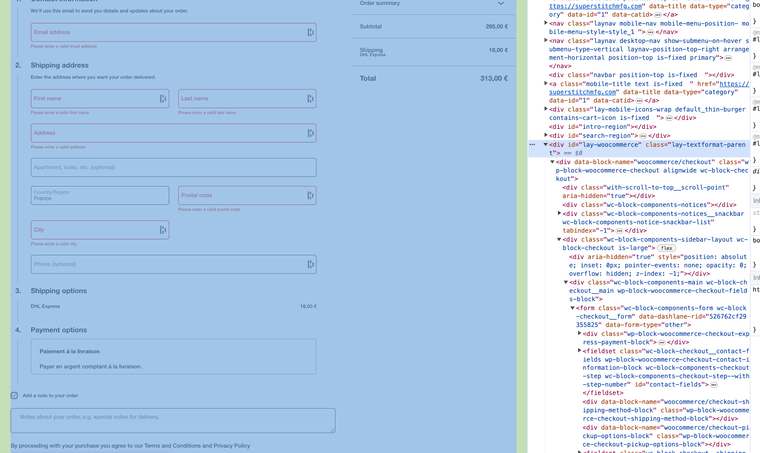This screenshot has height=453, width=760.
Task: Open the Country/Region dropdown
Action: coord(100,196)
